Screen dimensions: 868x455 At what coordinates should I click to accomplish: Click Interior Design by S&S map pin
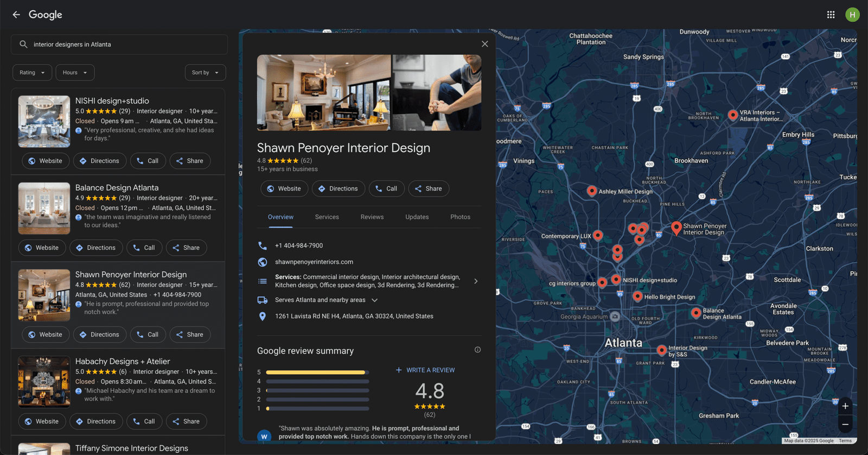pos(662,350)
